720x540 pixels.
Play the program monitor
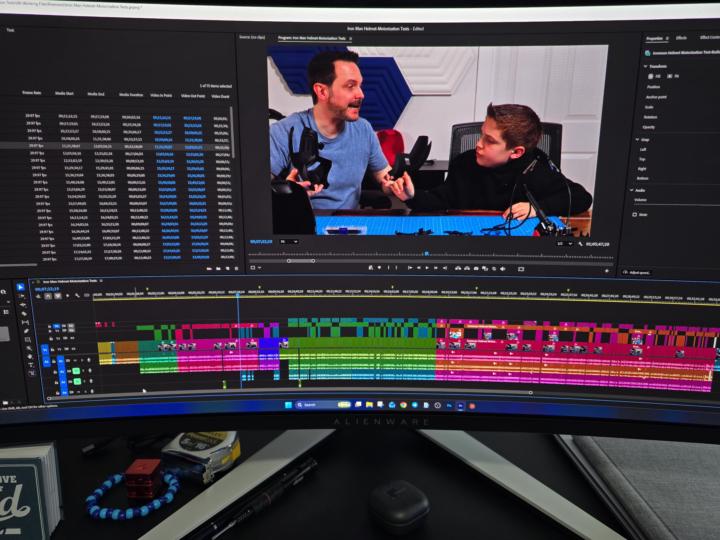(428, 268)
